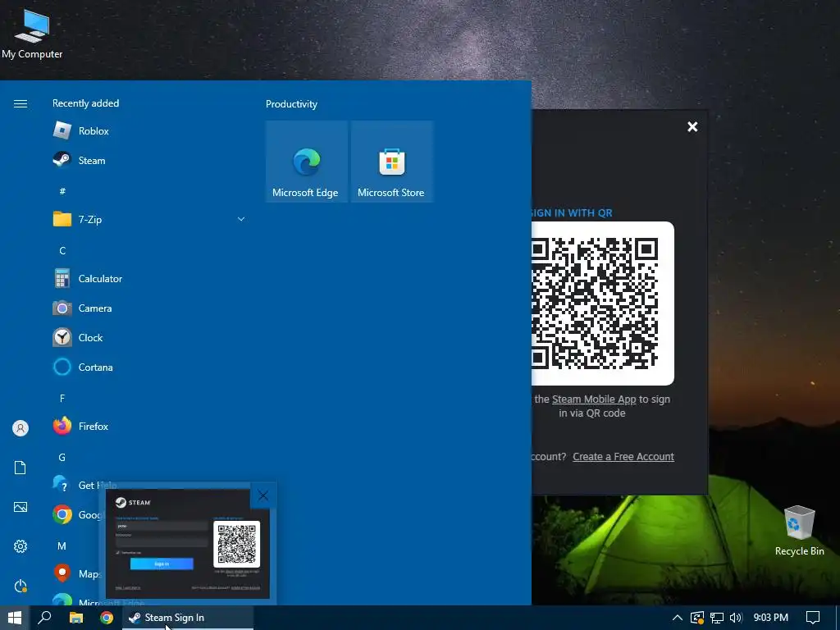Open taskbar Search
Screen dimensions: 840x630
44,618
